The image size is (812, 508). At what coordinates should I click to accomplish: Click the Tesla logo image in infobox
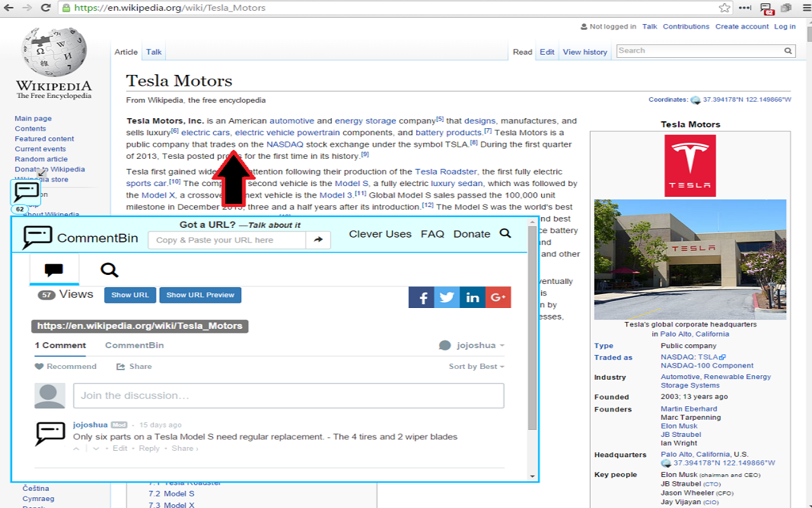(690, 166)
